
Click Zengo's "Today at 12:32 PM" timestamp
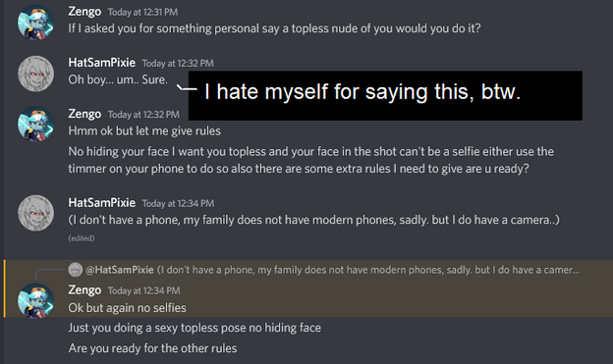(x=143, y=115)
